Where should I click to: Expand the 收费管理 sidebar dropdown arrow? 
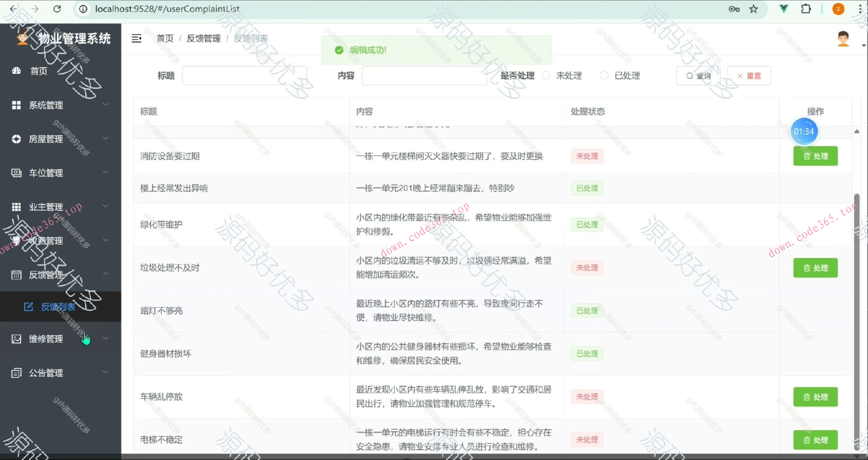(x=106, y=240)
